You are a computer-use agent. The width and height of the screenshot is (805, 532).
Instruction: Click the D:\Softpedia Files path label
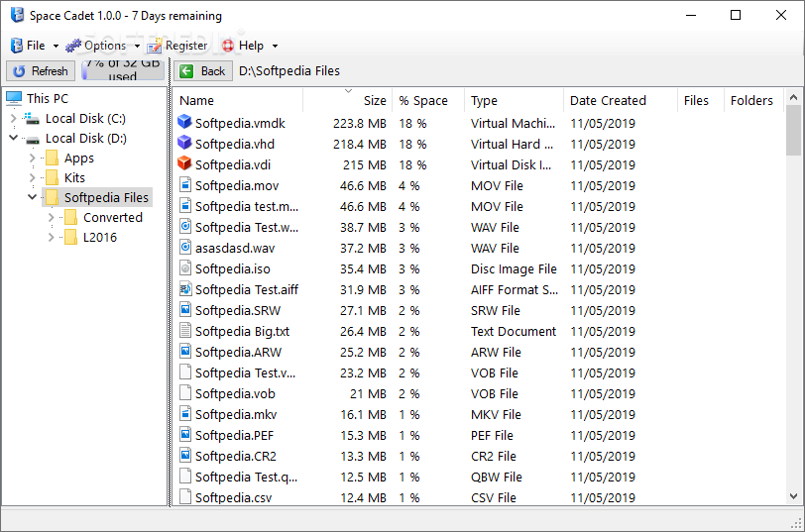[289, 70]
